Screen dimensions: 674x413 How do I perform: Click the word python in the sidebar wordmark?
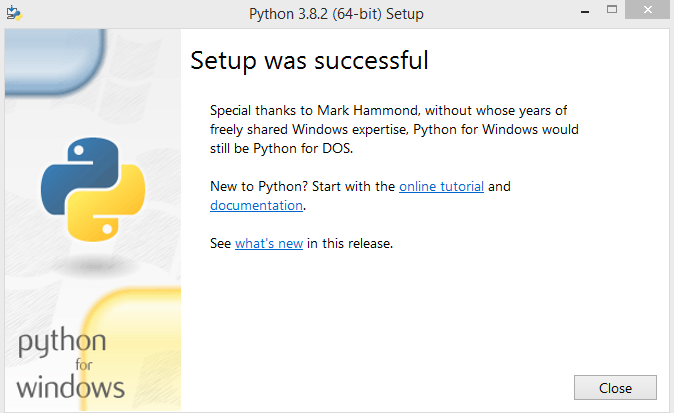tap(62, 342)
